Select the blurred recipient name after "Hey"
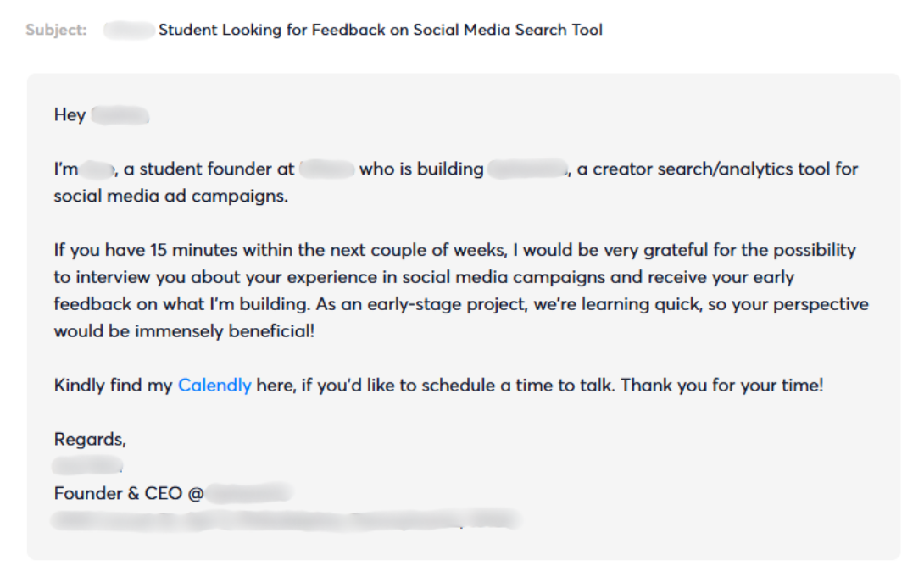The image size is (924, 588). click(x=120, y=115)
